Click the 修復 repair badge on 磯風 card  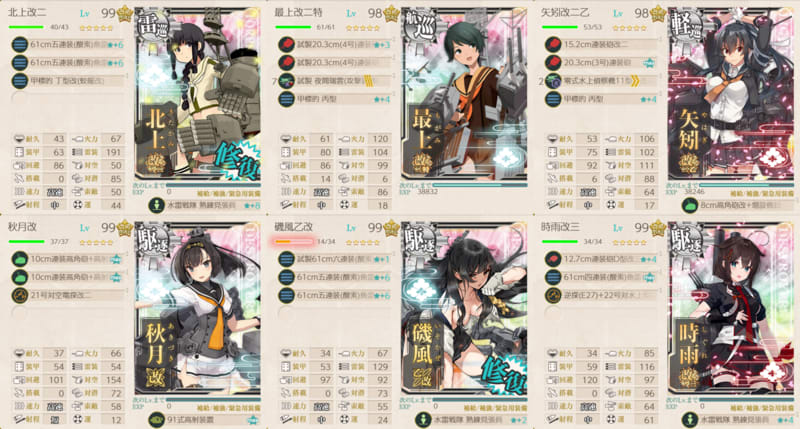pyautogui.click(x=505, y=374)
